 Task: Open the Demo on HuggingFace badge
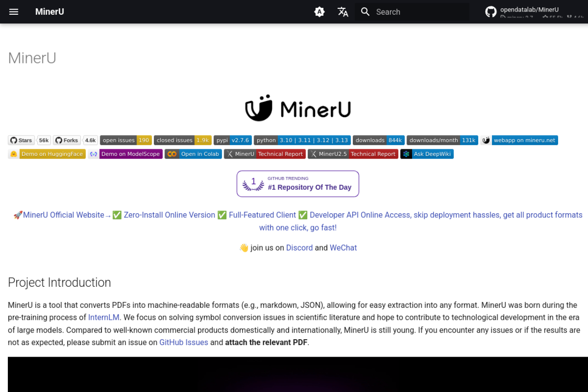pyautogui.click(x=46, y=154)
